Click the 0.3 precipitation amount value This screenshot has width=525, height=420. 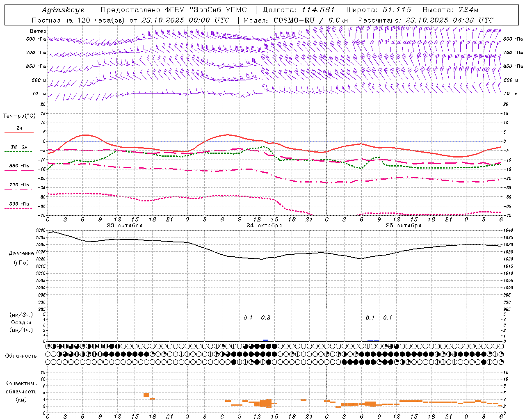point(266,317)
